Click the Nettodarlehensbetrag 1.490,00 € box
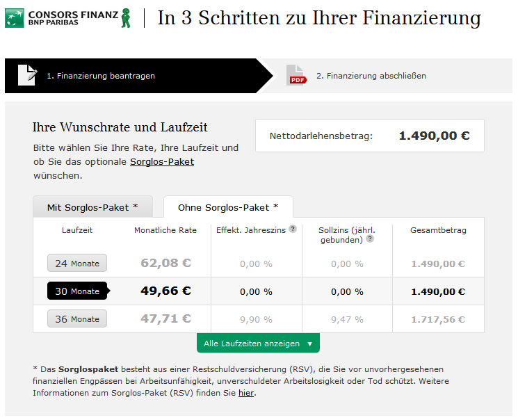The width and height of the screenshot is (518, 420). tap(369, 136)
